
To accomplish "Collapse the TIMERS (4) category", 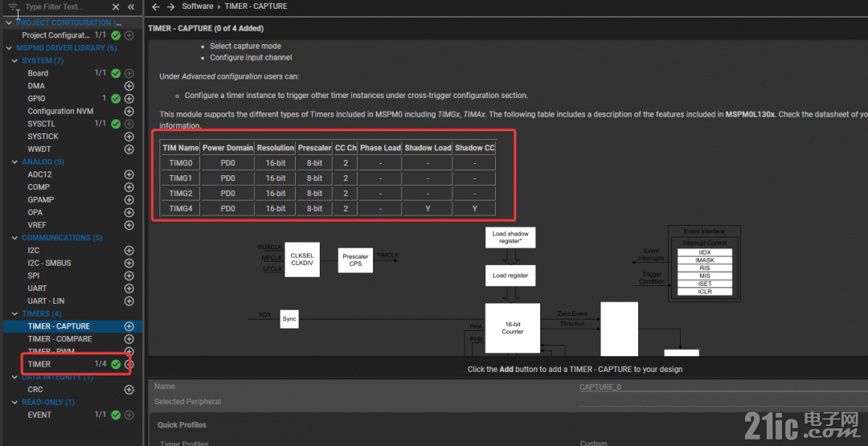I will [x=14, y=313].
